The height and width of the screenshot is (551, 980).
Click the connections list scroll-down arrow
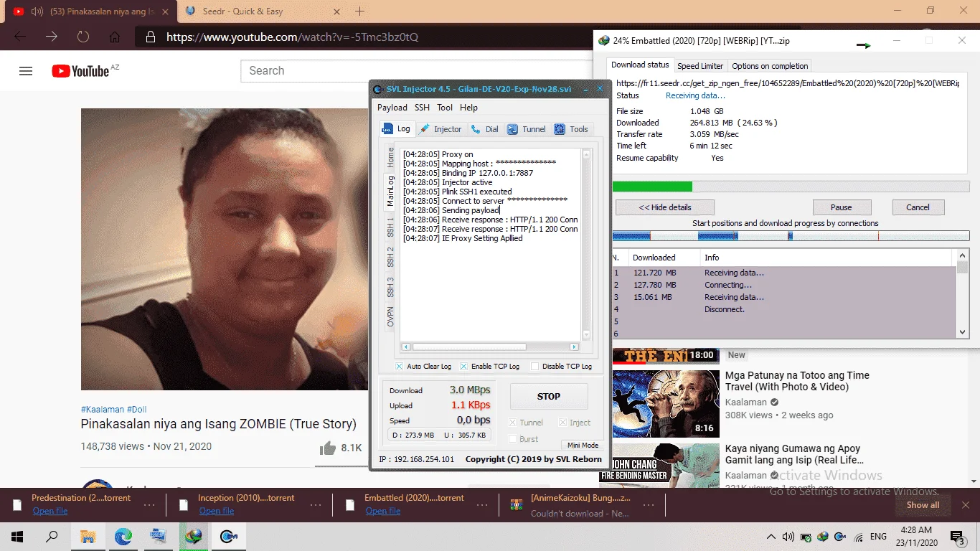click(962, 332)
